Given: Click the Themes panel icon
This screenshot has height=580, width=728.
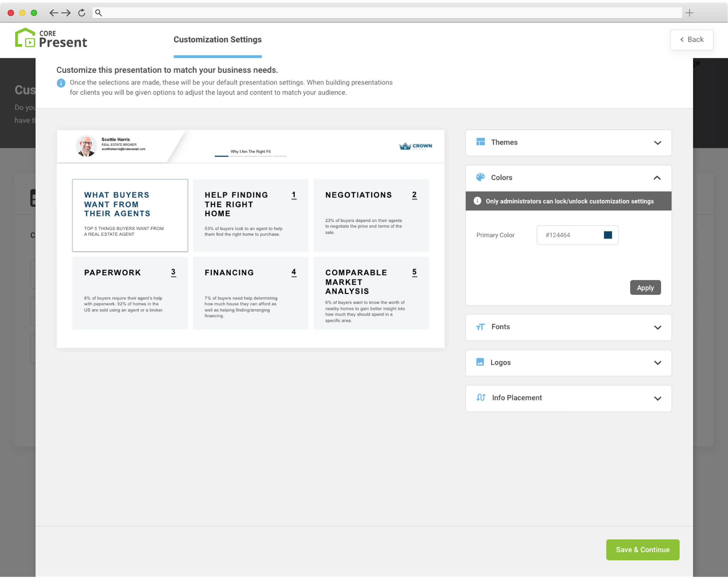Looking at the screenshot, I should pyautogui.click(x=480, y=142).
